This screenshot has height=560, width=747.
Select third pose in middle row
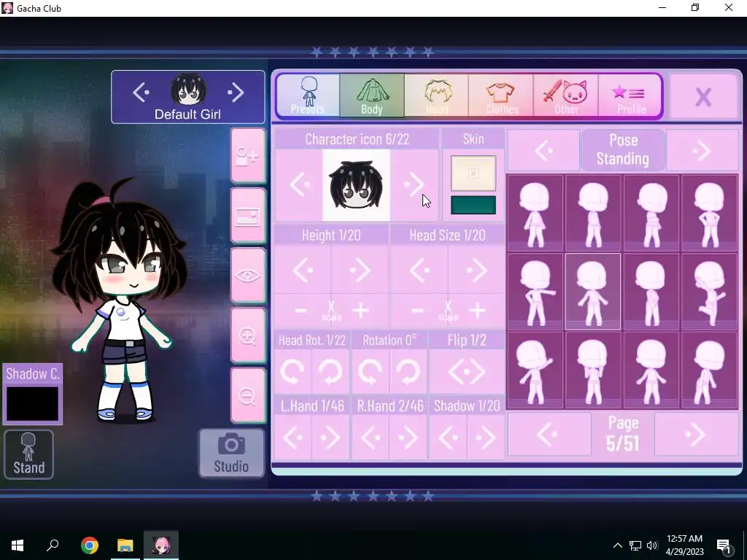pyautogui.click(x=651, y=292)
